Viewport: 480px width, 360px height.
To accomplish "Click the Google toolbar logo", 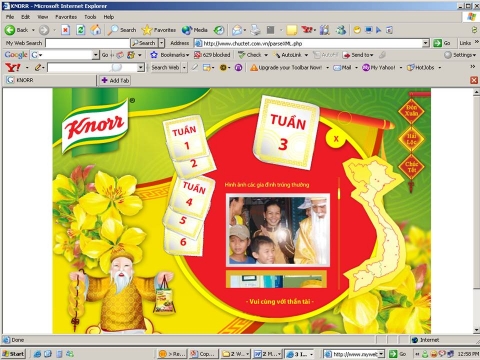I will coord(16,55).
